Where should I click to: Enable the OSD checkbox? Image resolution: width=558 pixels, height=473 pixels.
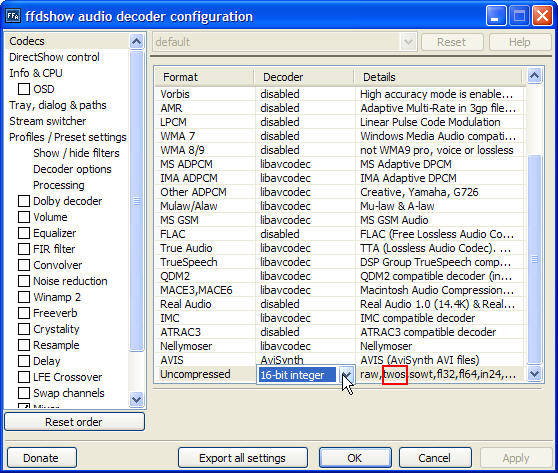(x=24, y=89)
